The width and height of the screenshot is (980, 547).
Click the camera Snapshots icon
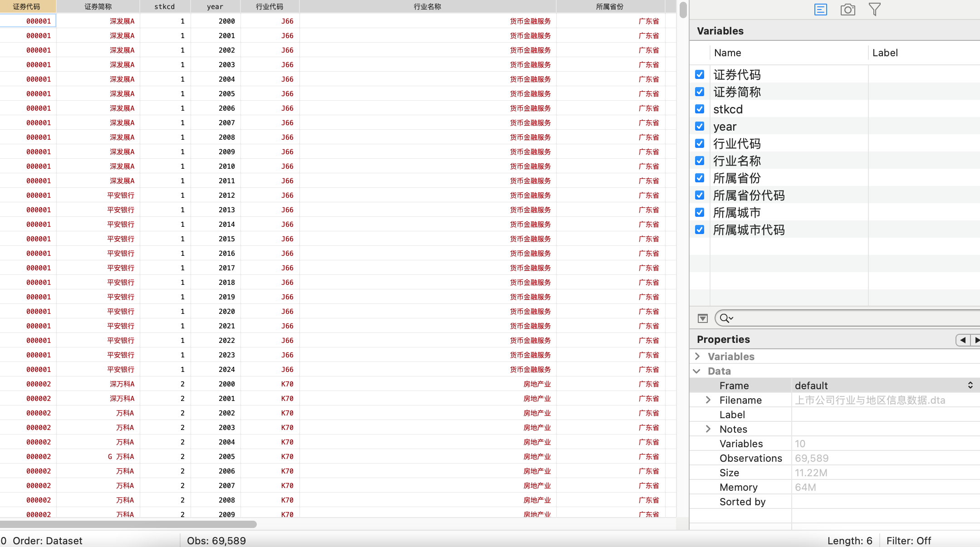coord(848,10)
